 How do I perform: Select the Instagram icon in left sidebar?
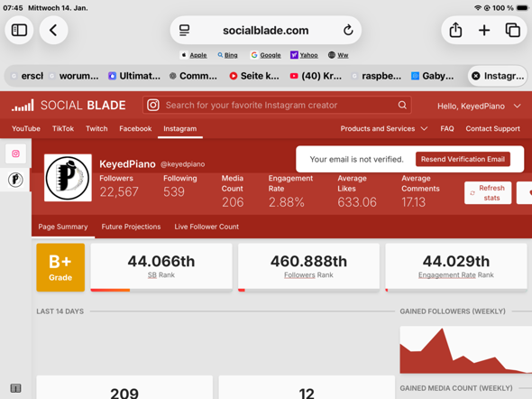[x=15, y=153]
